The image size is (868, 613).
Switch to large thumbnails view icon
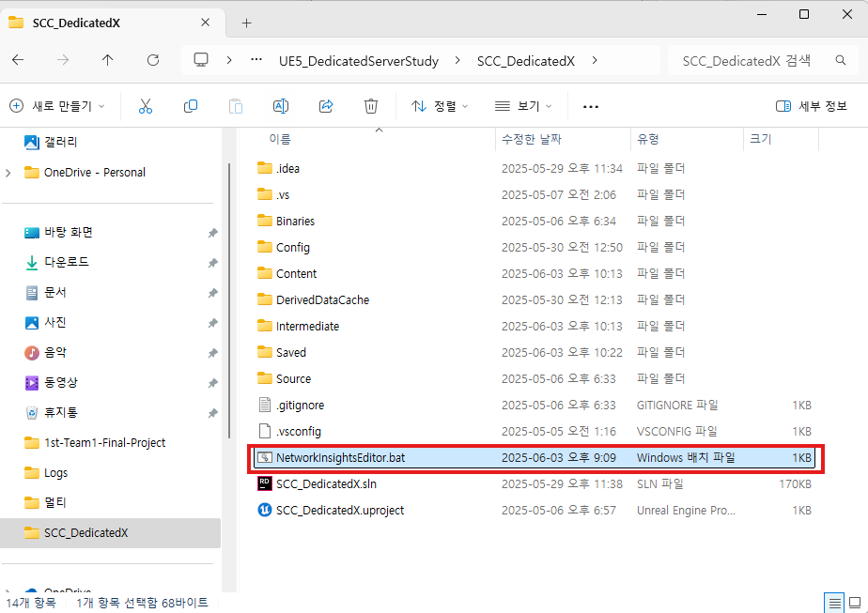click(855, 603)
